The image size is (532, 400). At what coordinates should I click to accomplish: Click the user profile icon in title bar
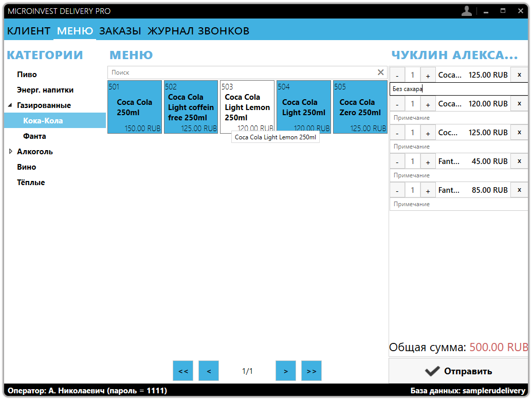click(467, 11)
